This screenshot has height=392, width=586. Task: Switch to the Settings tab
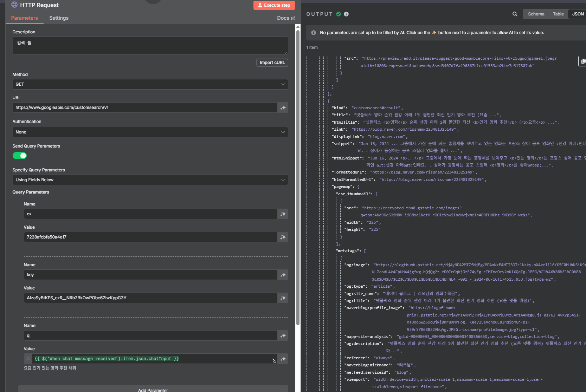point(59,18)
